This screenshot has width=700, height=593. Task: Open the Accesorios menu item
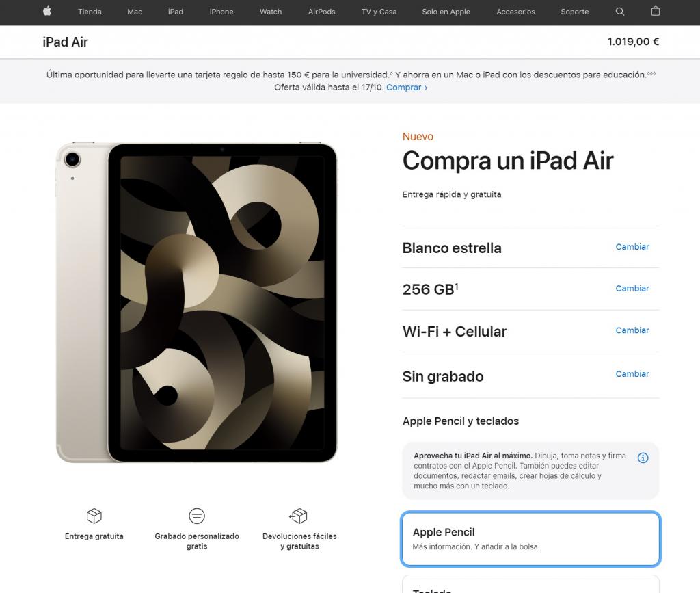click(515, 12)
